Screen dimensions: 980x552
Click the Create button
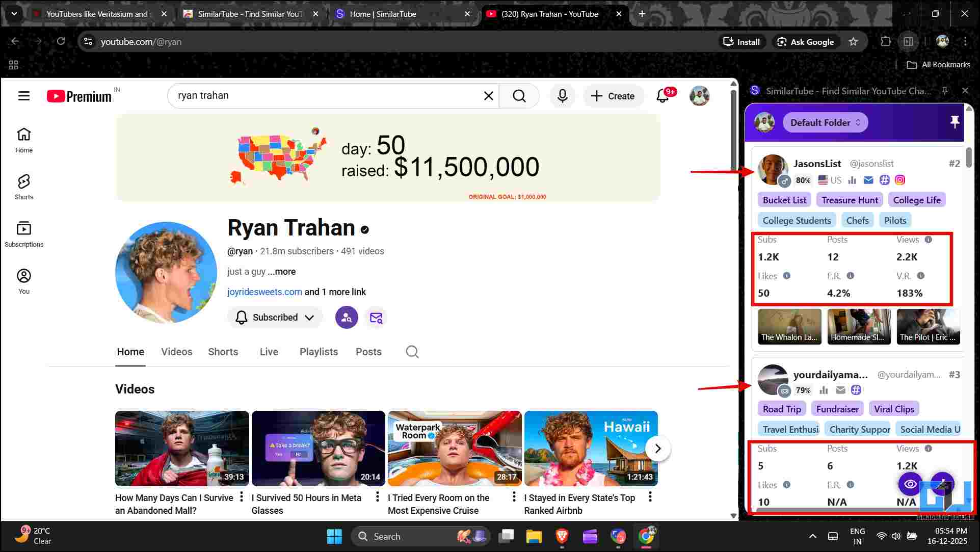[x=613, y=96]
